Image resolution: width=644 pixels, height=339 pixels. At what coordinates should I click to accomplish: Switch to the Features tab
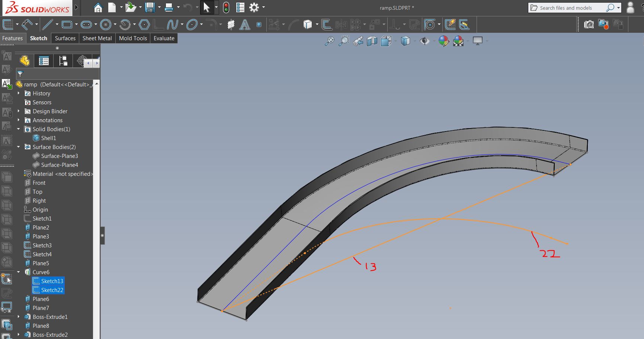13,38
